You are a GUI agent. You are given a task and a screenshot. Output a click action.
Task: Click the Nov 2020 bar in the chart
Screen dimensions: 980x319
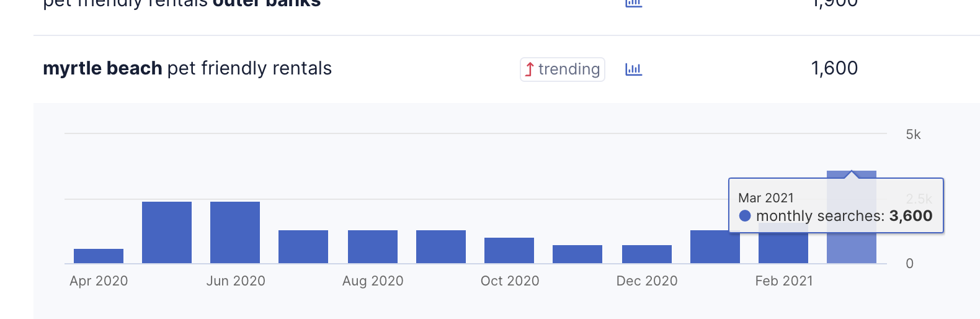(577, 254)
